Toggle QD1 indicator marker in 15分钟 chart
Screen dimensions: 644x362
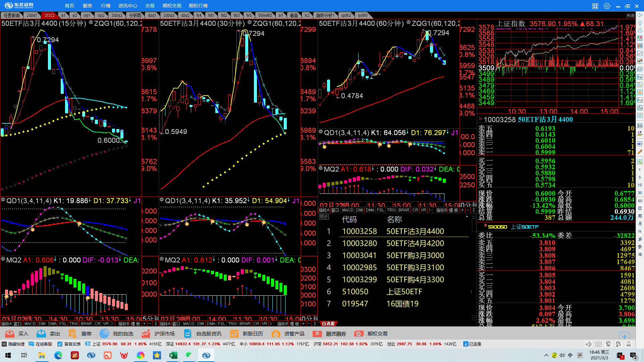coord(3,200)
